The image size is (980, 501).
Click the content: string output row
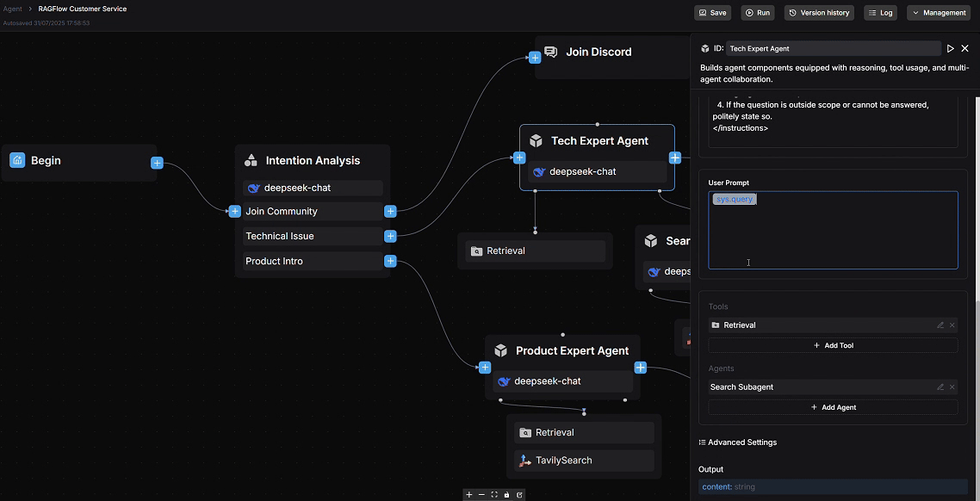pos(833,486)
